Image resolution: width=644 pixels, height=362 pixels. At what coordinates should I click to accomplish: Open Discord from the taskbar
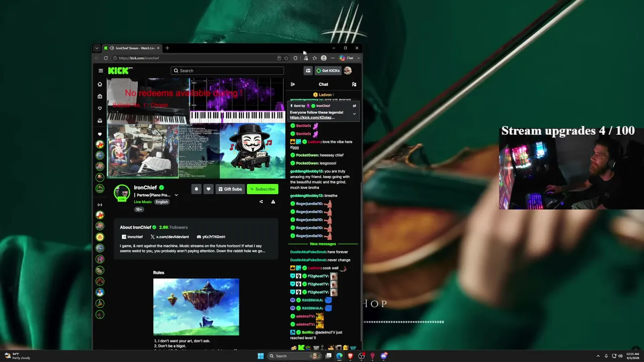(383, 356)
